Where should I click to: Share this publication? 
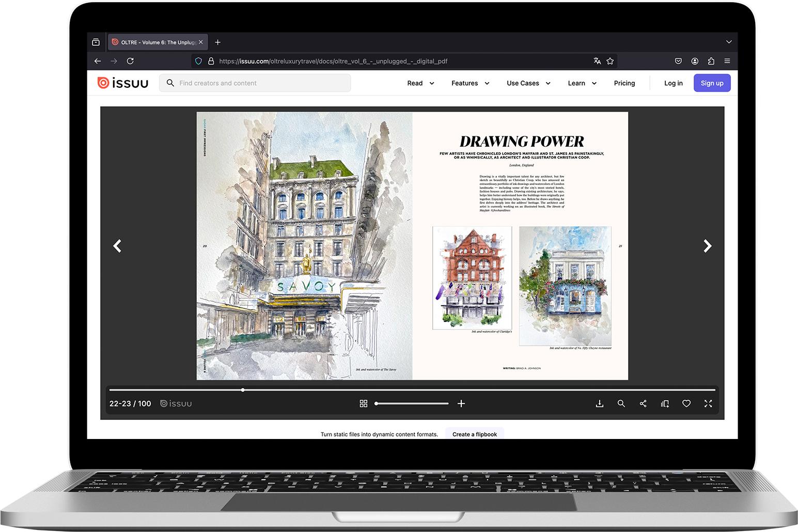pyautogui.click(x=643, y=403)
